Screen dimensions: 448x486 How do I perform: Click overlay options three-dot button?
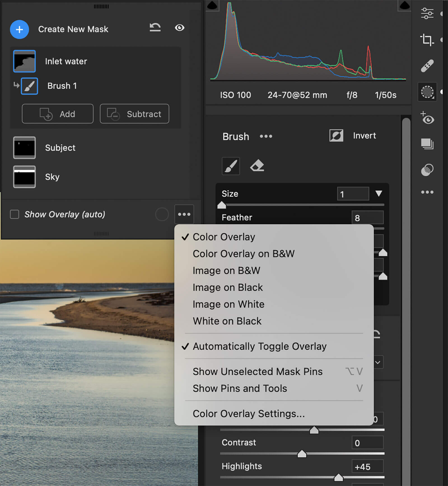(184, 214)
